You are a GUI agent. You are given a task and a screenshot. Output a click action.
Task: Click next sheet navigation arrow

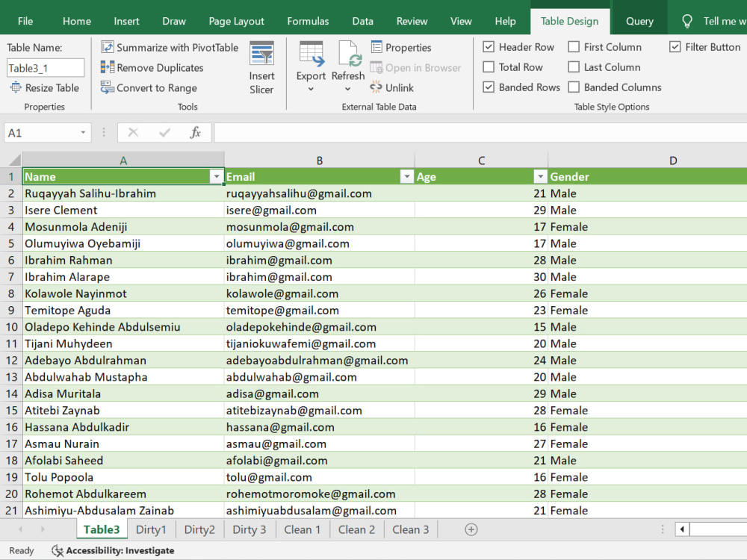point(43,529)
